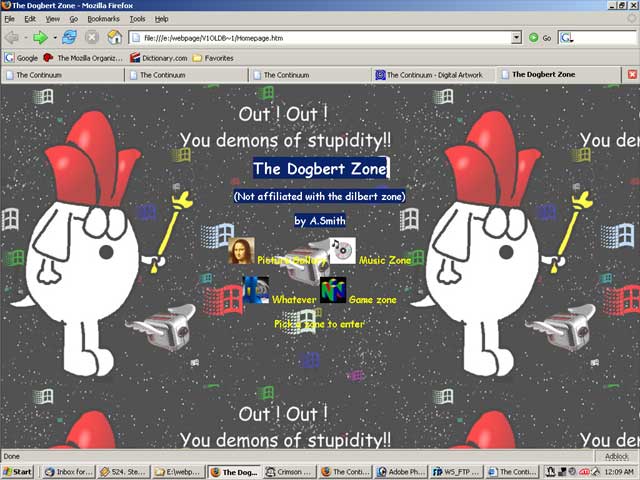Screen dimensions: 640x480
Task: Click the Windows Start button
Action: pos(17,471)
